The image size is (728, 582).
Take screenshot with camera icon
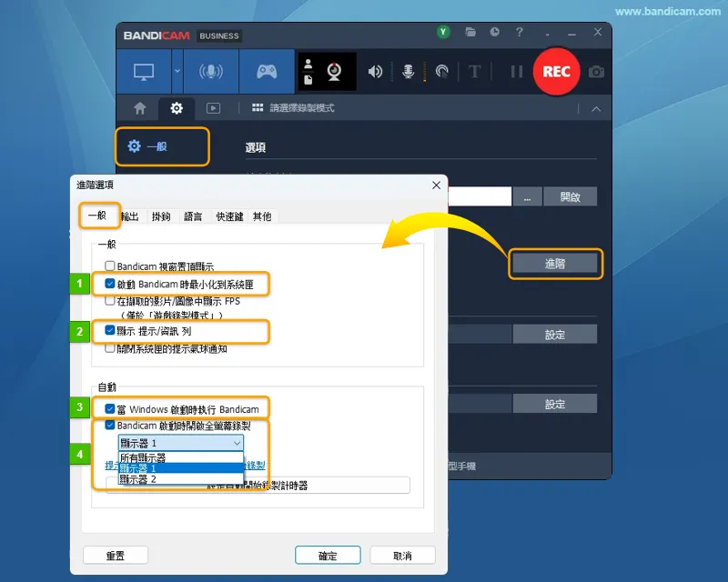pos(596,72)
